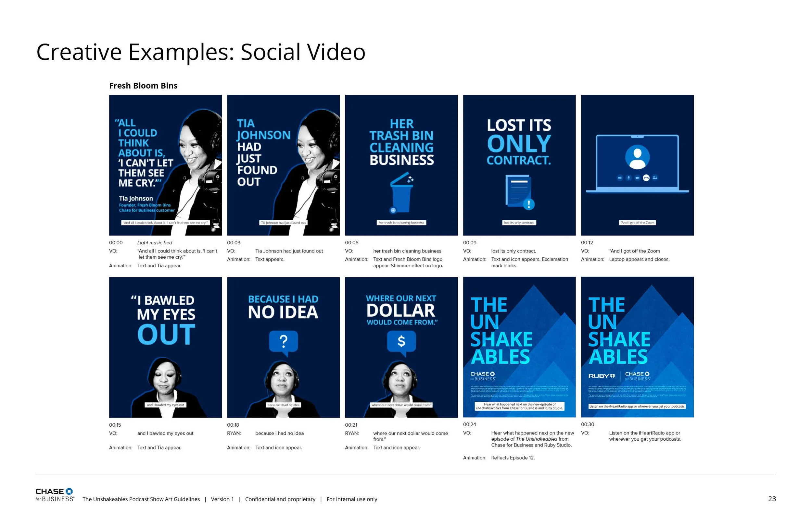Screen dimensions: 812x525
Task: Select the I Bawled My Eyes Out frame
Action: click(165, 347)
